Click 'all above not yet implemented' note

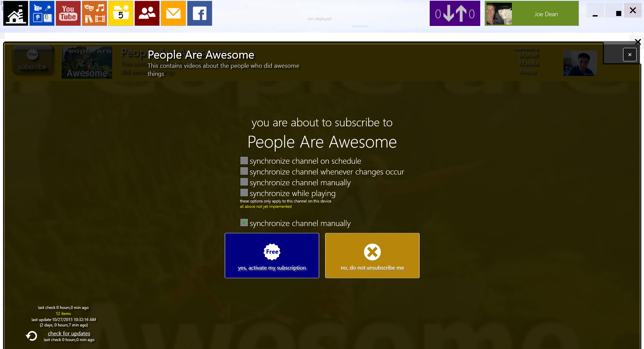266,207
